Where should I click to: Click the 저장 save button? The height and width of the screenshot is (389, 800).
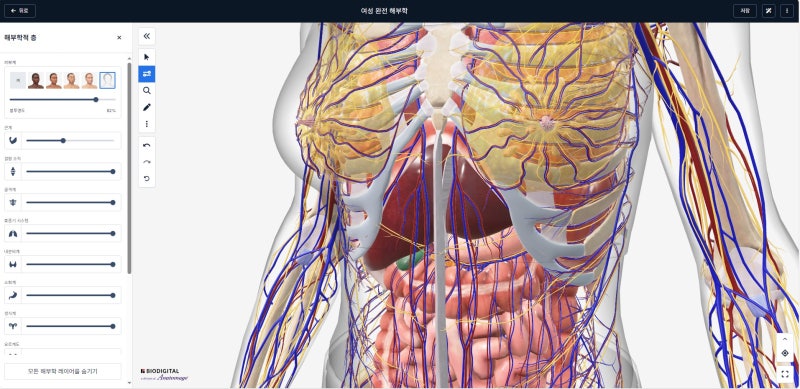(745, 11)
